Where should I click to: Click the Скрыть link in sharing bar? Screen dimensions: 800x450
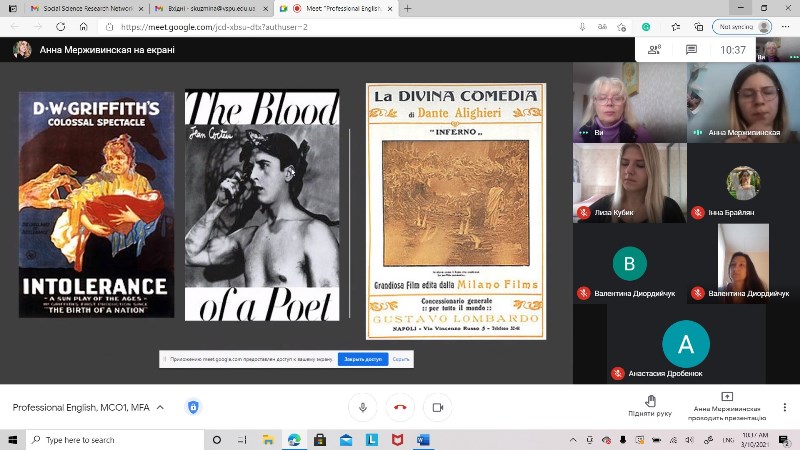click(x=401, y=359)
